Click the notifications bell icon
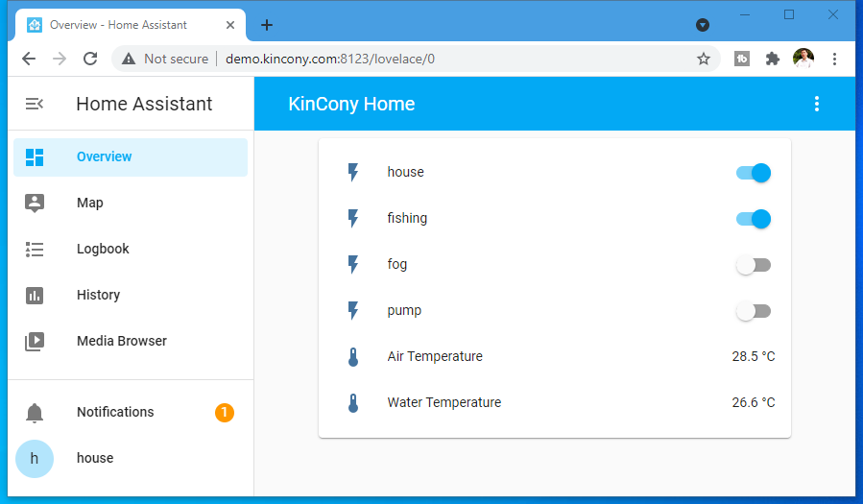 point(35,413)
